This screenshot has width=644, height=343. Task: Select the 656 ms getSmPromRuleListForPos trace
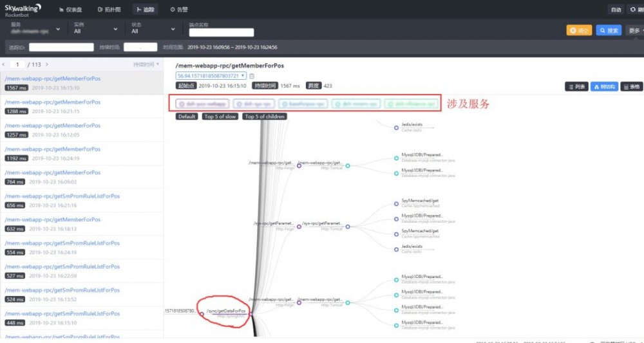(82, 201)
